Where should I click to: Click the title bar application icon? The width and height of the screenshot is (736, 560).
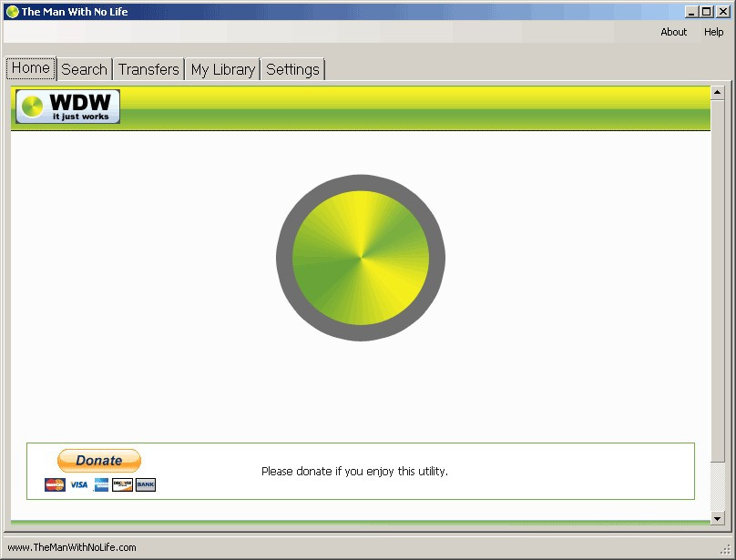tap(12, 12)
